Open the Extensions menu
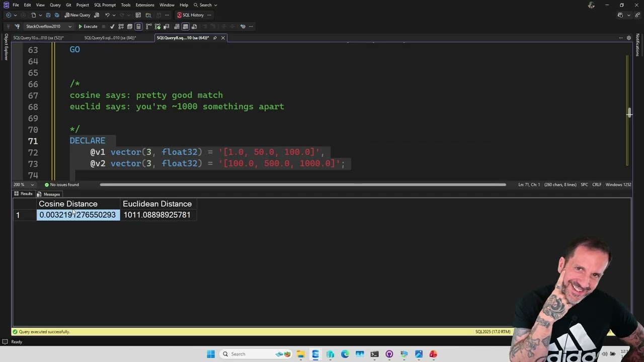Screen dimensions: 644x362 (145, 5)
